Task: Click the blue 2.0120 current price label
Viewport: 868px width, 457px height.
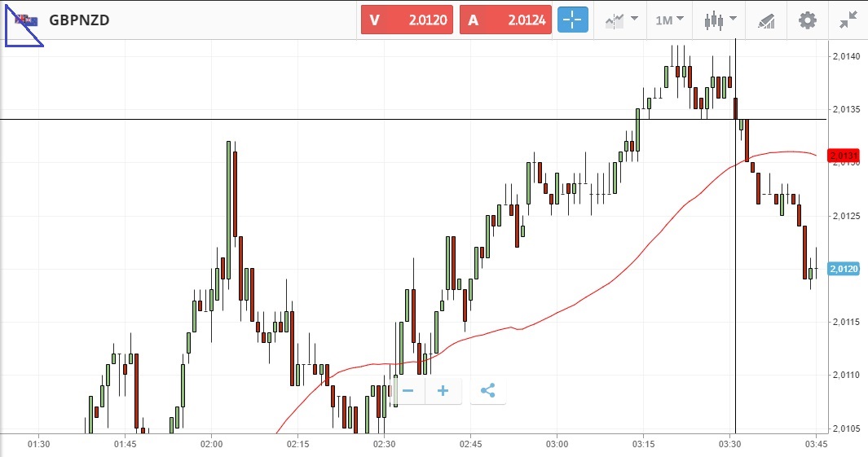Action: (843, 269)
